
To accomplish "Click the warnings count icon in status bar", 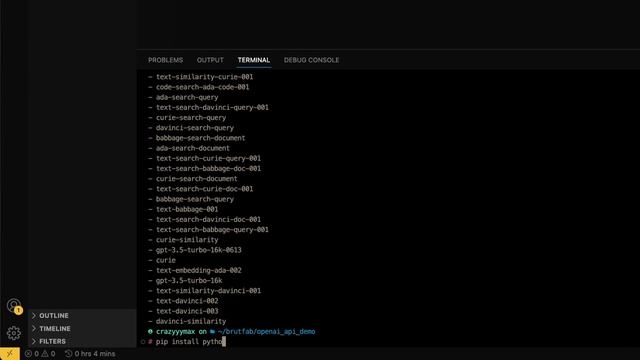I will [48, 354].
